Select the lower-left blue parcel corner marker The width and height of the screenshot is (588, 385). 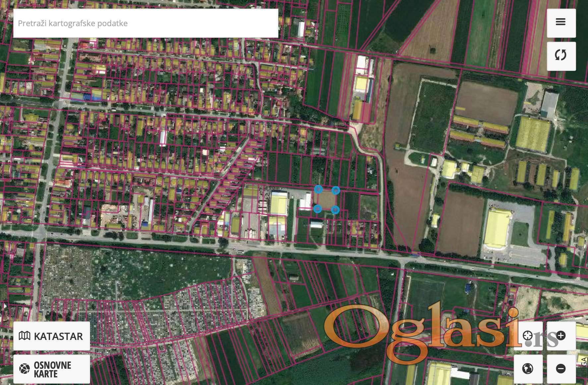click(x=318, y=209)
